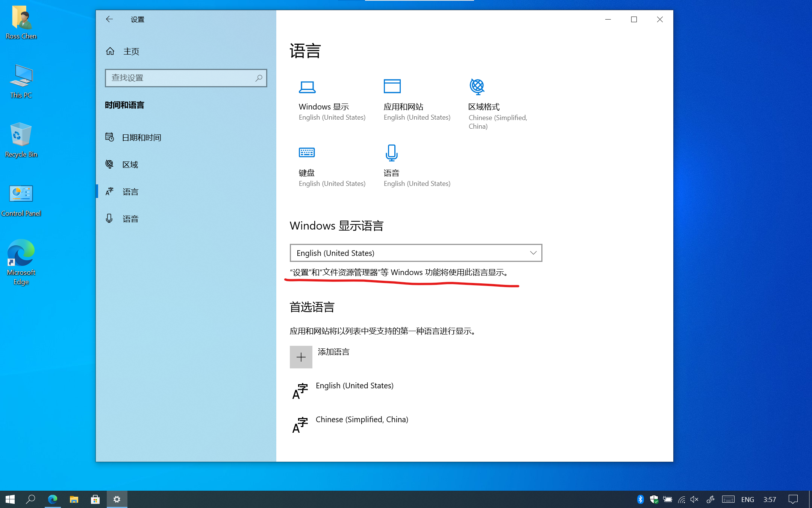Click the Windows 显示 laptop icon
This screenshot has width=812, height=508.
point(307,87)
